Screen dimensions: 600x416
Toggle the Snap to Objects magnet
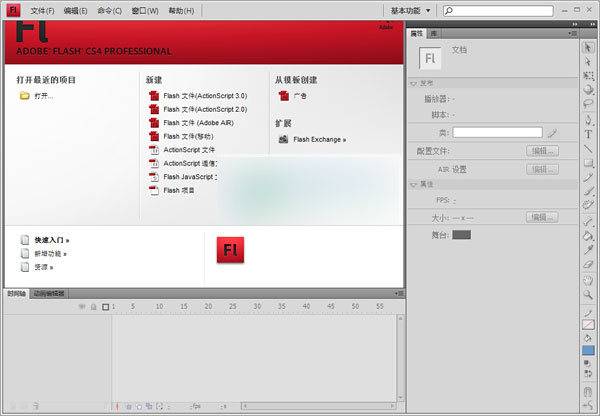(x=589, y=392)
